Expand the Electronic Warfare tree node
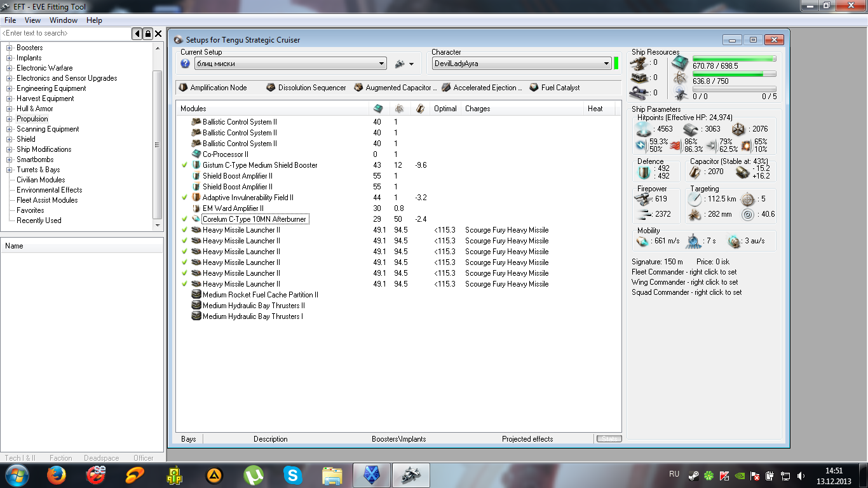 [x=10, y=68]
